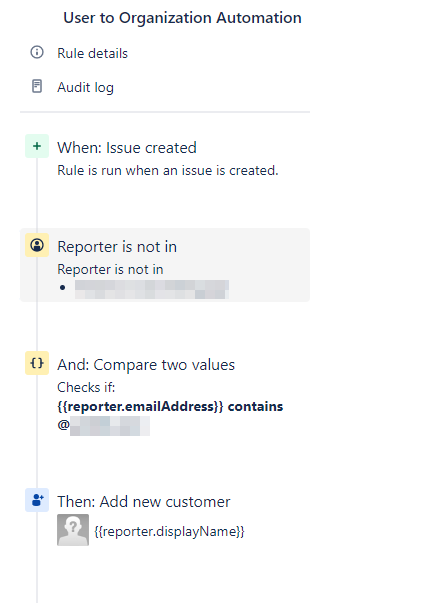Image resolution: width=443 pixels, height=603 pixels.
Task: Open And: Compare two values condition
Action: [x=146, y=365]
